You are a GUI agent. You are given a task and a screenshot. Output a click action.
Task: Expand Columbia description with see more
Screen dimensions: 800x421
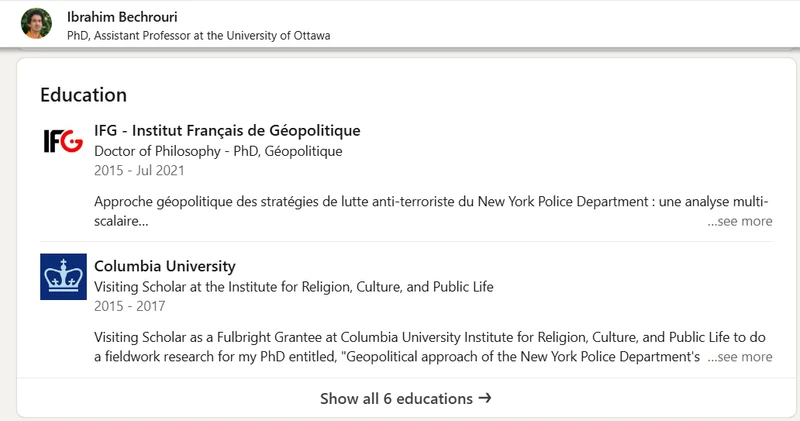740,356
